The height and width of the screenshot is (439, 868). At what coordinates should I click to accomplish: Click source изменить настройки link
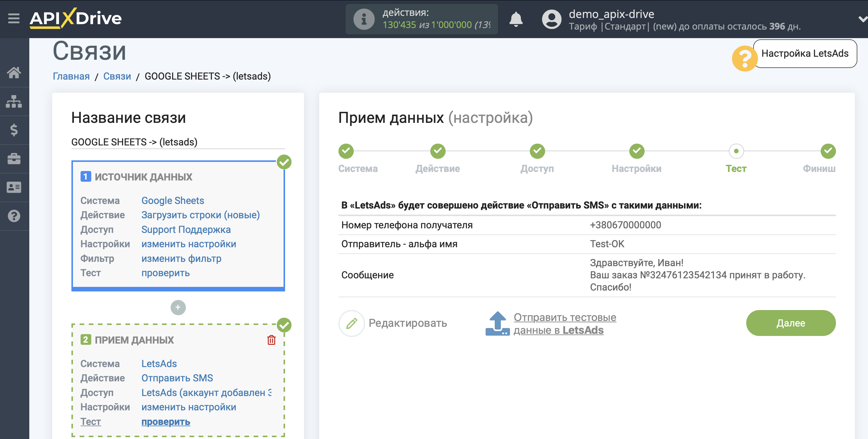[189, 244]
